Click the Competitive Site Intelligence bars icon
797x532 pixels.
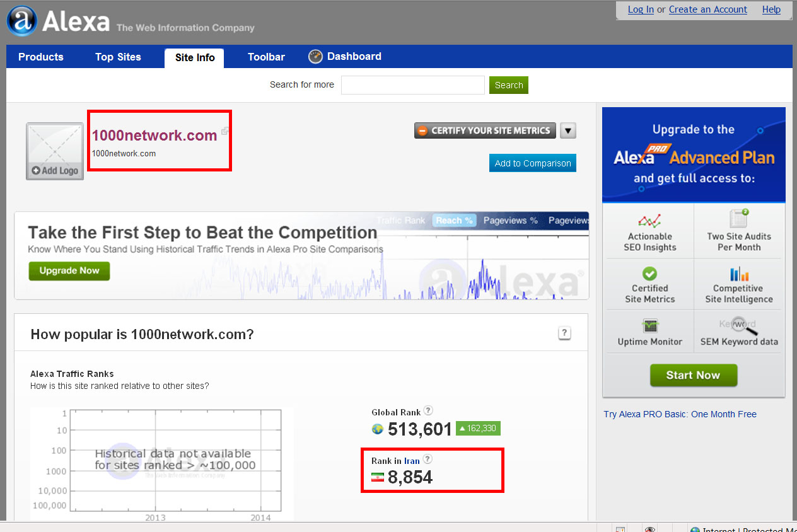(x=739, y=274)
